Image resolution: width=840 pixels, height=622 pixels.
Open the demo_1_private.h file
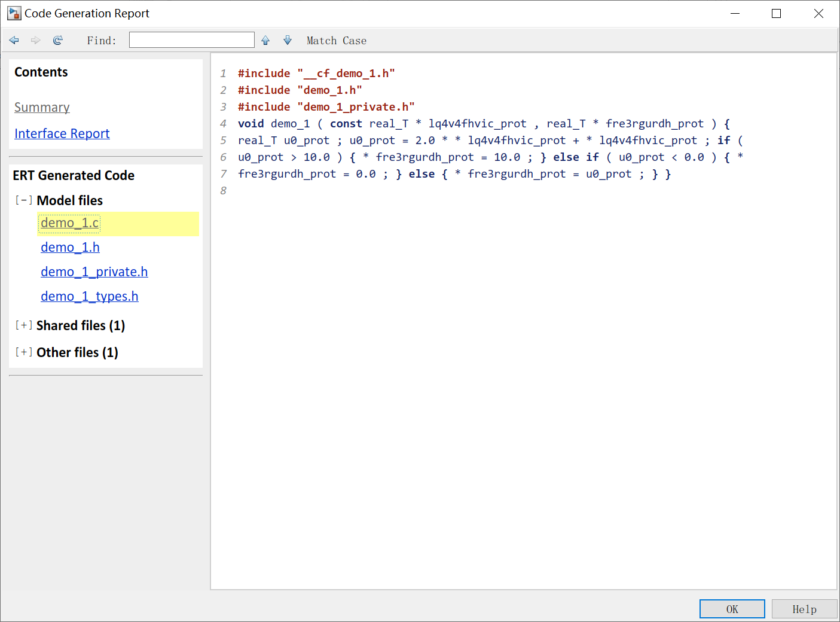pyautogui.click(x=94, y=272)
